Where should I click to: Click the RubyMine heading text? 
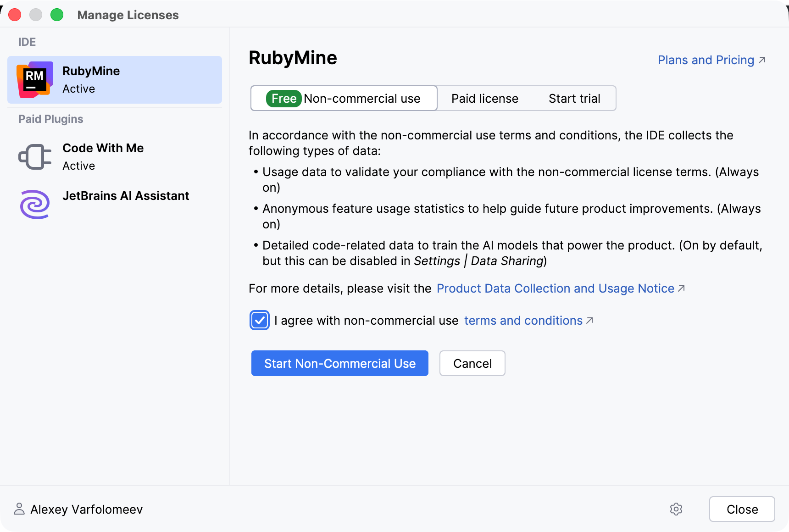point(293,58)
